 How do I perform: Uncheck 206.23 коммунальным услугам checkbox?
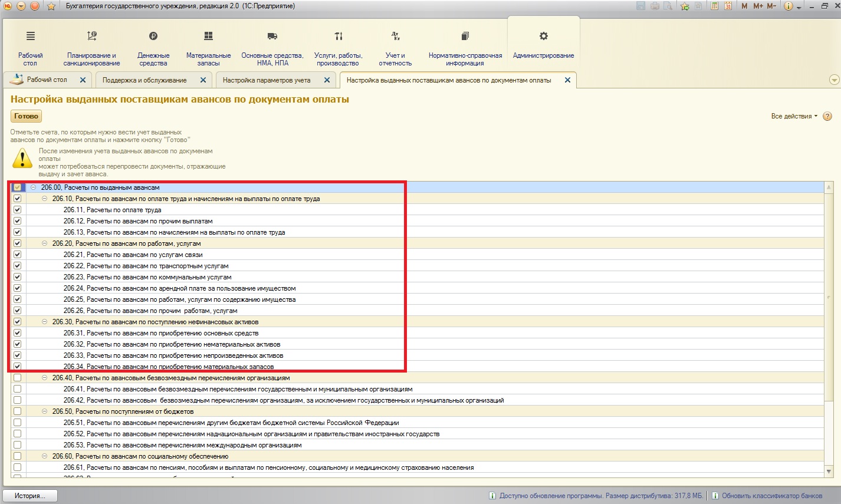17,277
